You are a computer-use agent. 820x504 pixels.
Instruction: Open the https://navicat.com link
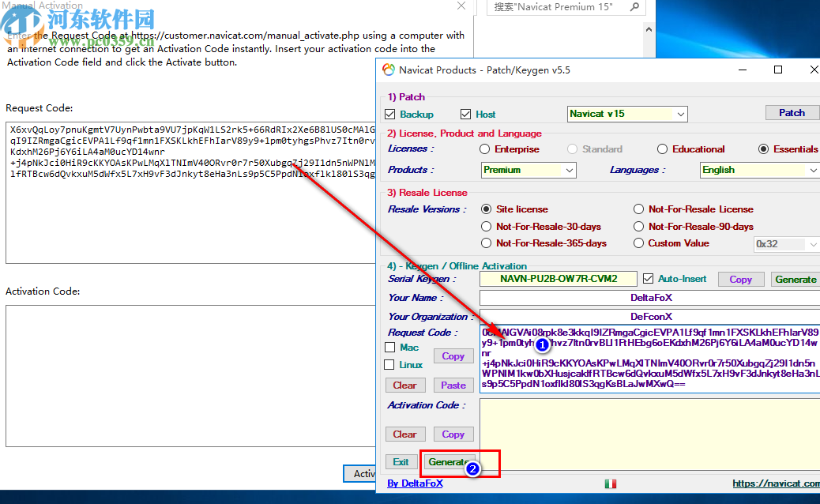pyautogui.click(x=776, y=483)
